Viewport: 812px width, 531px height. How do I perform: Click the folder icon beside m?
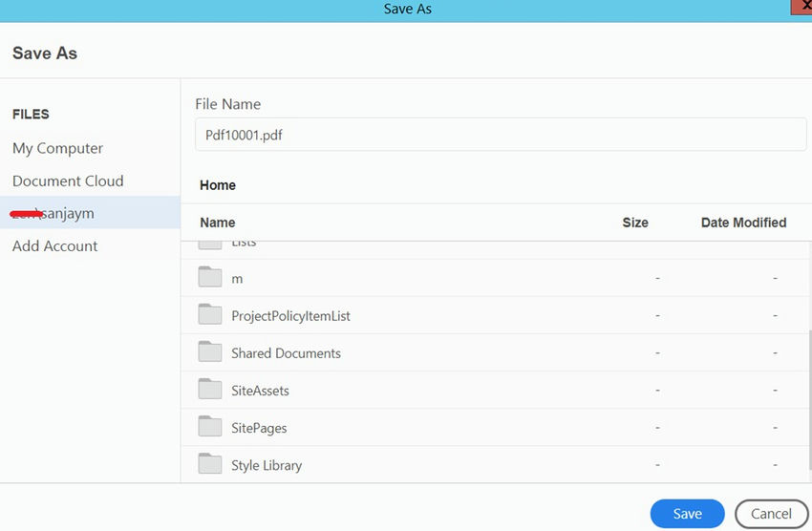pyautogui.click(x=210, y=277)
